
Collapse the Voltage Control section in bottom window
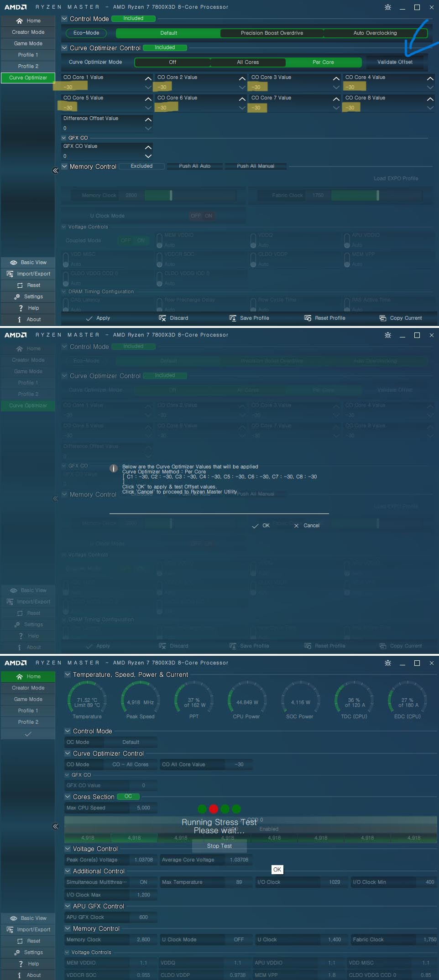[x=68, y=849]
